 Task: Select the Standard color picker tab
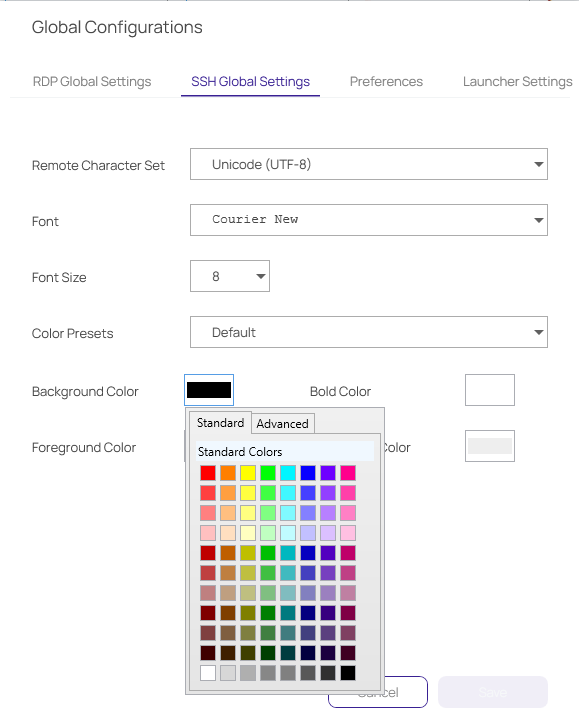tap(220, 423)
